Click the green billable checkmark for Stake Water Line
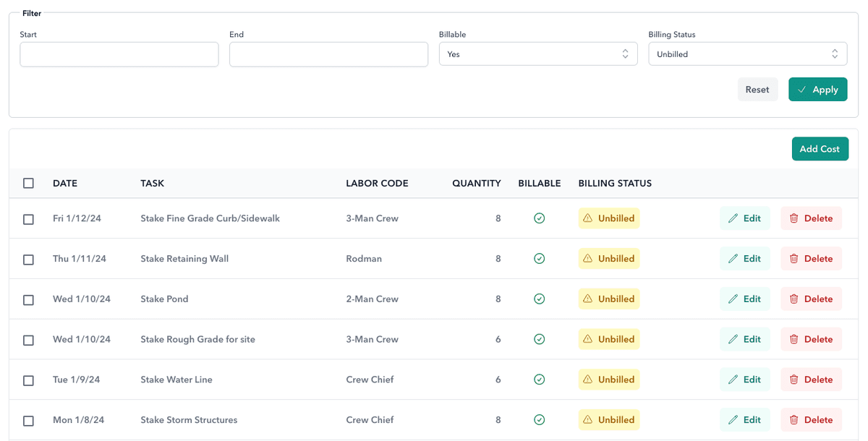The height and width of the screenshot is (441, 868). coord(539,380)
